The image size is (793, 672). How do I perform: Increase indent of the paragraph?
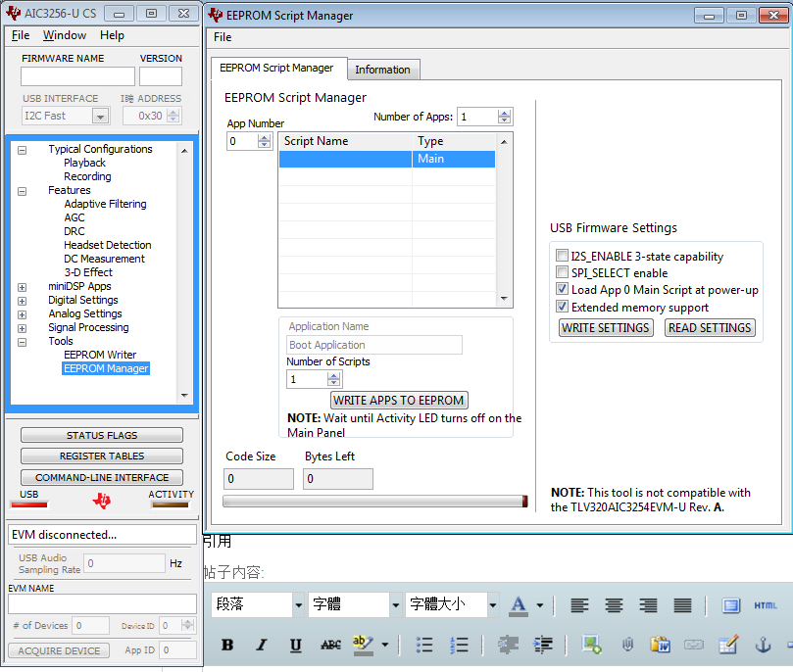click(x=543, y=645)
